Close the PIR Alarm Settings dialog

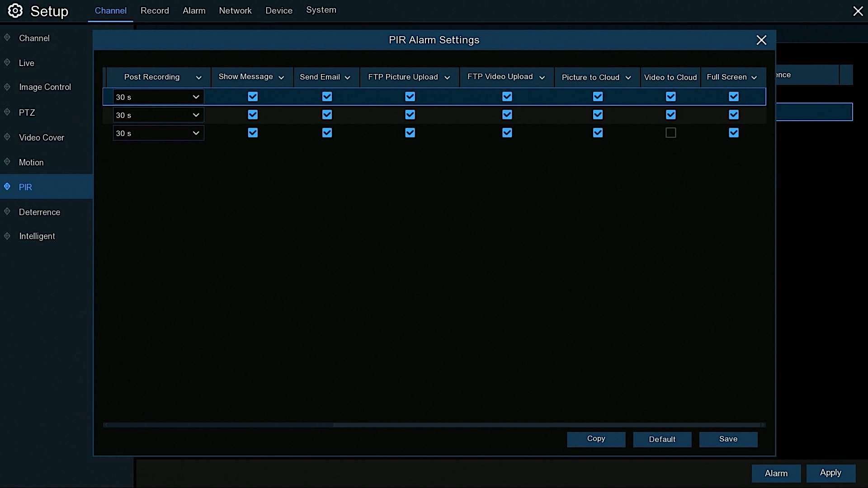(x=761, y=40)
